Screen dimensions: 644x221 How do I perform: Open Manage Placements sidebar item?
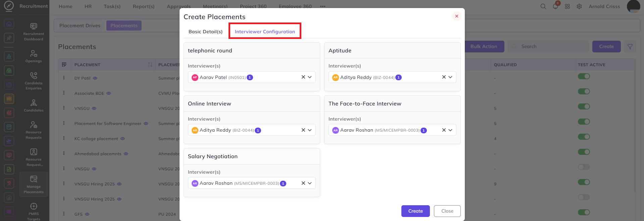tap(34, 184)
